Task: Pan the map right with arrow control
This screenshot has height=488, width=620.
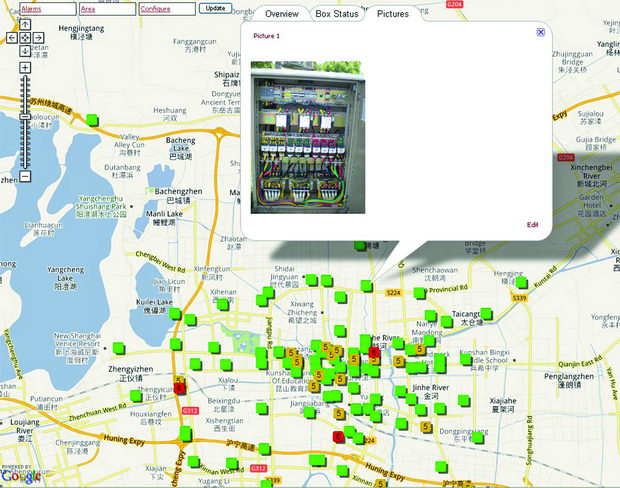Action: (x=38, y=38)
